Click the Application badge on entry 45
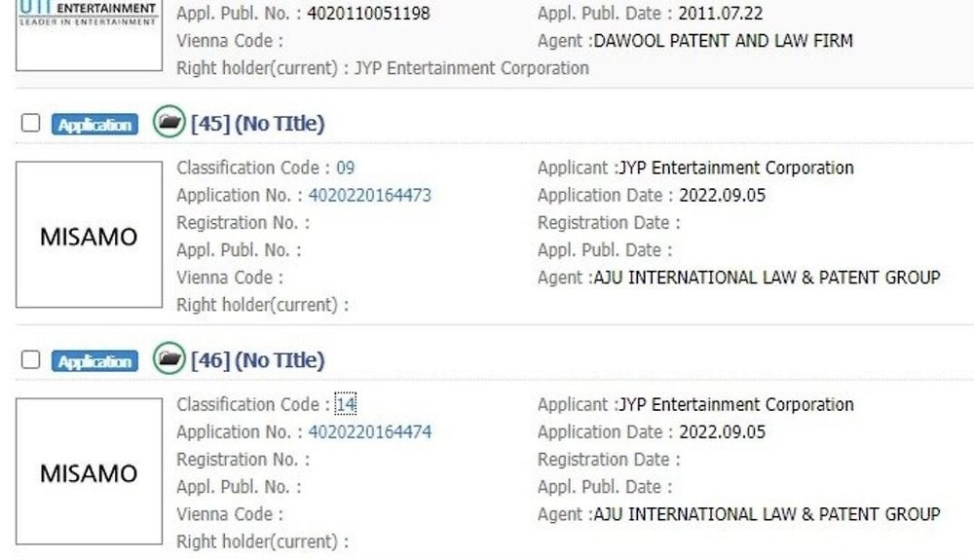 click(94, 125)
